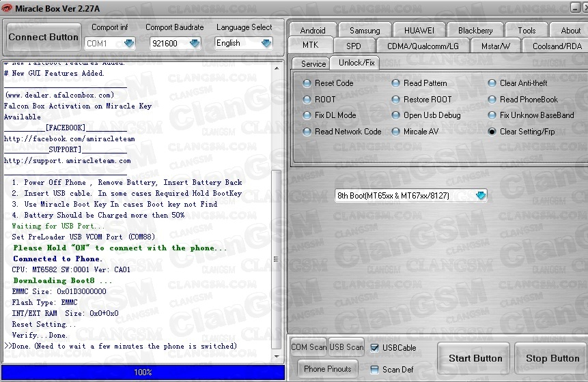Click the 100% progress bar
Viewport: 588px width, 382px height.
pos(143,372)
